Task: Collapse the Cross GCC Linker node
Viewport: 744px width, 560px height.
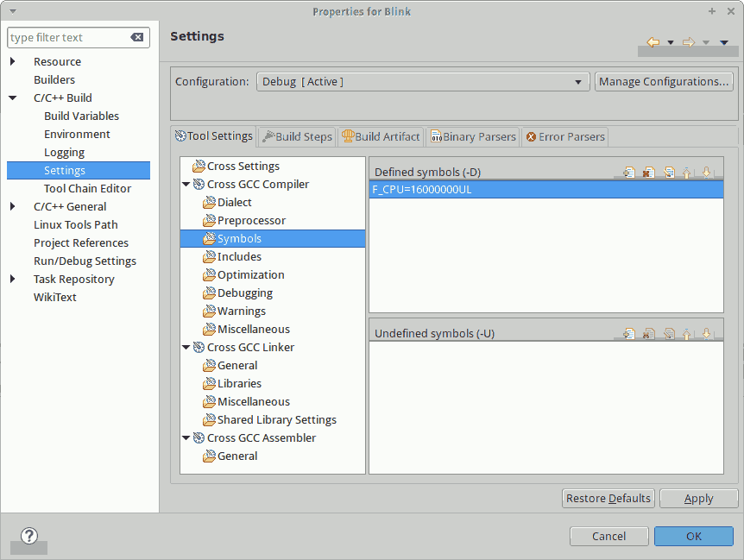Action: click(x=186, y=348)
